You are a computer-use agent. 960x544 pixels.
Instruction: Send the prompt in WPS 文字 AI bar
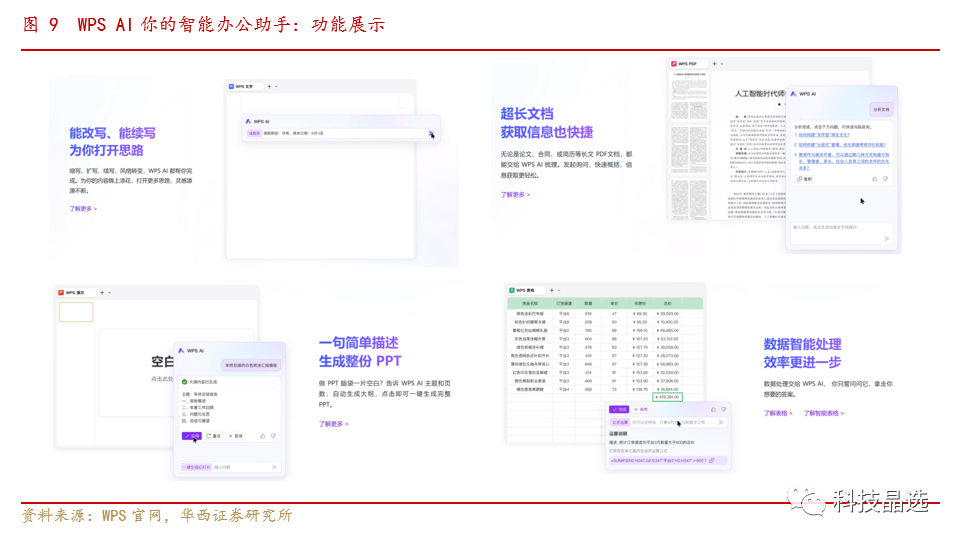click(430, 133)
